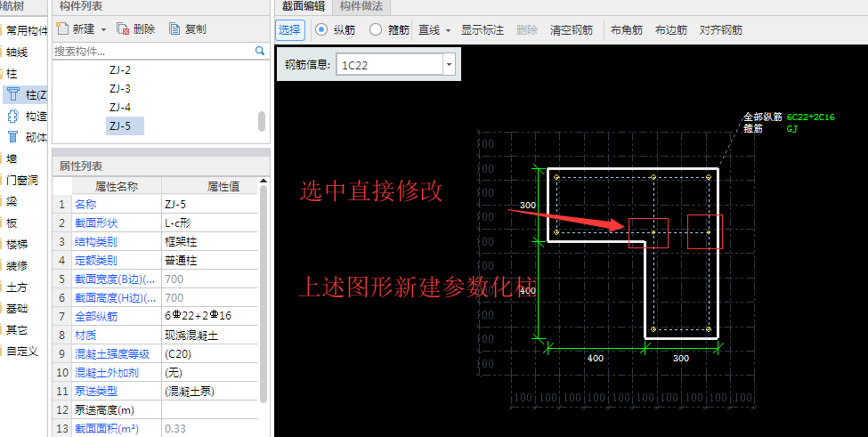The width and height of the screenshot is (868, 437).
Task: Click the 属性值 column header
Action: (223, 186)
